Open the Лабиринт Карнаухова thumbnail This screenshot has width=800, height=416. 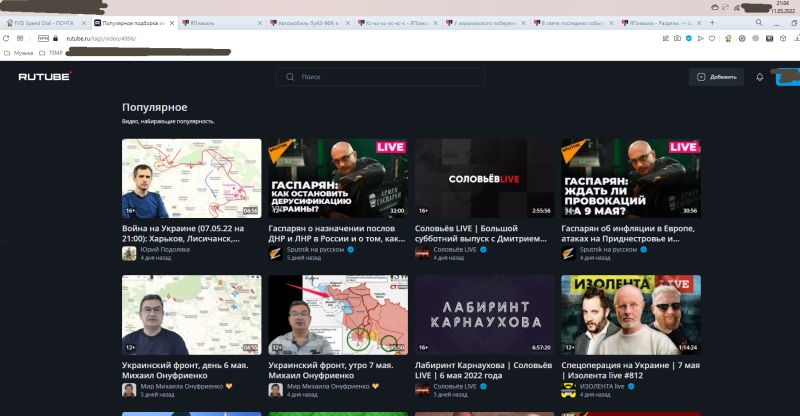484,315
